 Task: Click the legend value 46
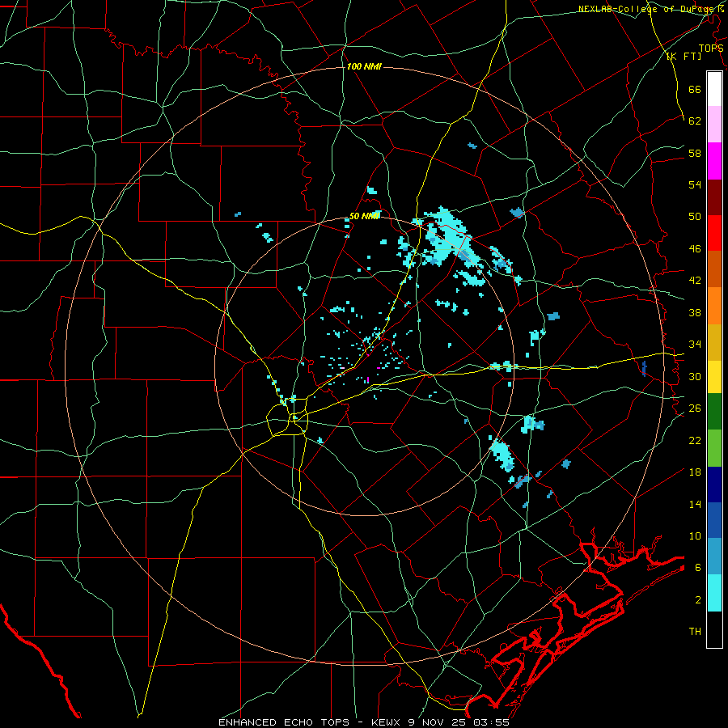695,248
